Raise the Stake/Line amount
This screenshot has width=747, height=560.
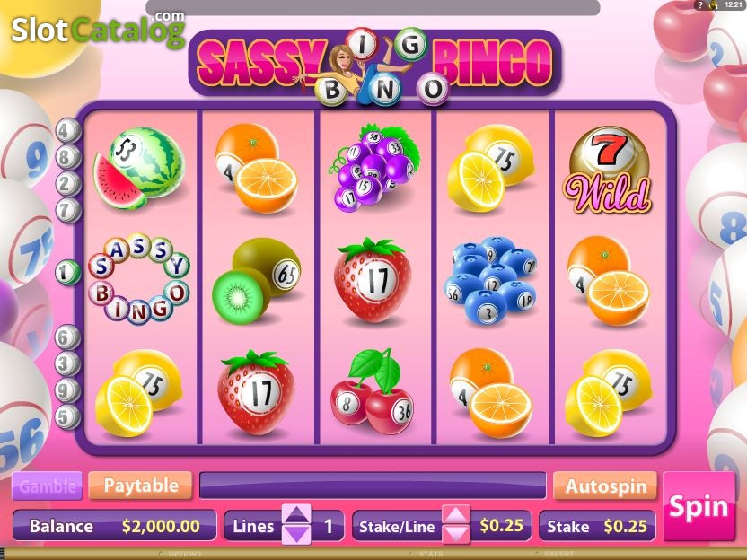456,514
